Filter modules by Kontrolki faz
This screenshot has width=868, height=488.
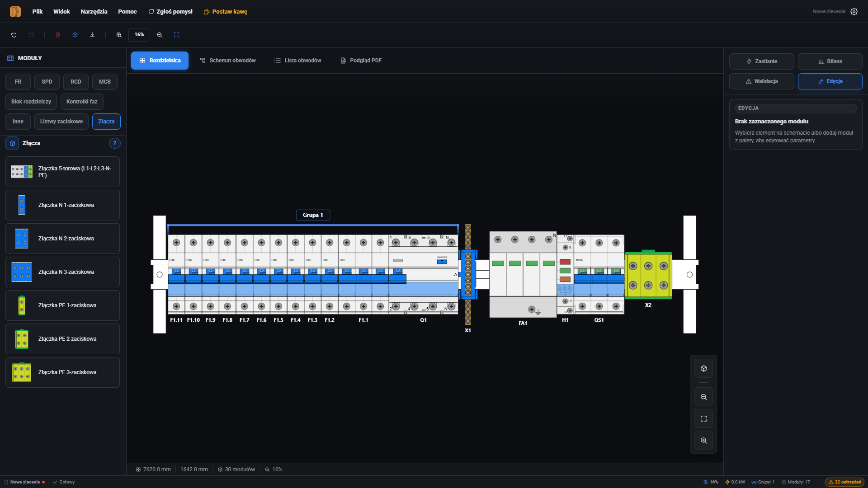click(x=82, y=102)
